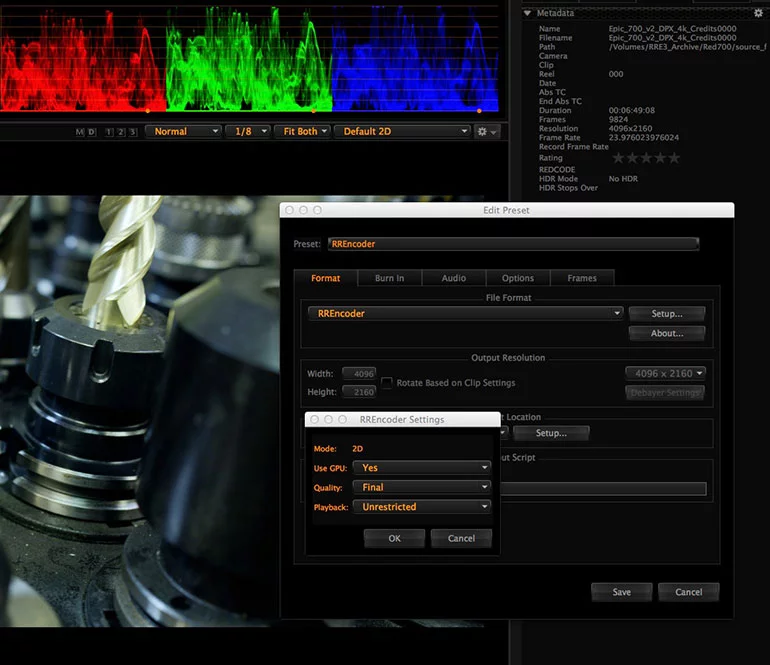The width and height of the screenshot is (770, 665).
Task: Click Cancel in Edit Preset dialog
Action: pos(688,592)
